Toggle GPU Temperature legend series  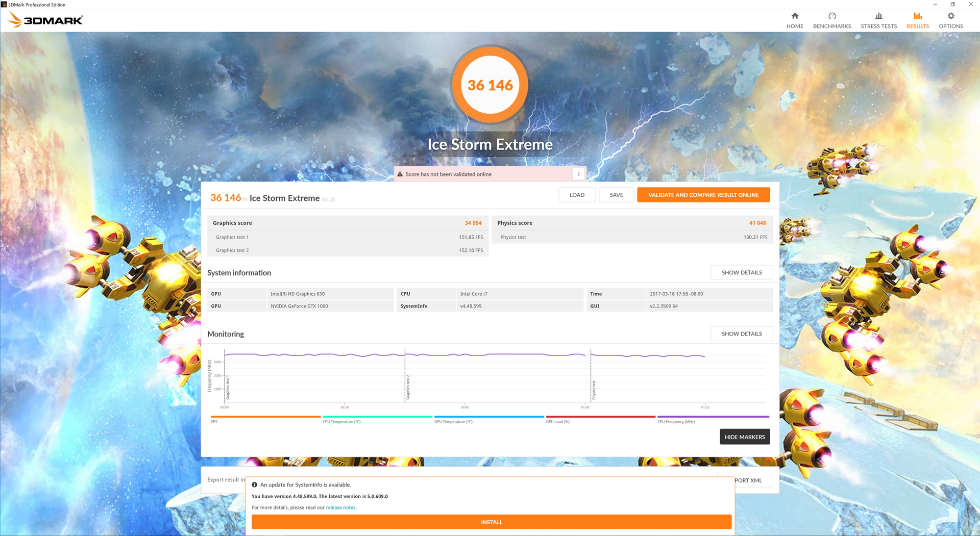489,419
